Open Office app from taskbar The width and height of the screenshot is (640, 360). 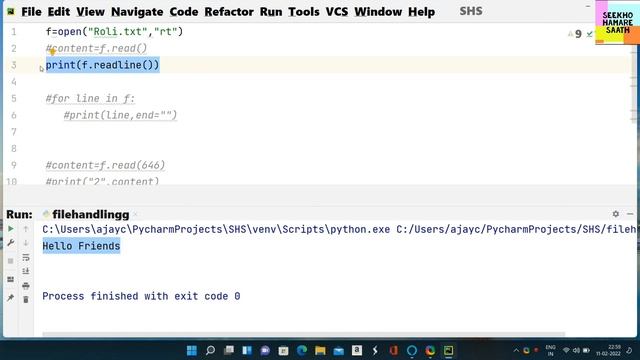click(x=393, y=350)
